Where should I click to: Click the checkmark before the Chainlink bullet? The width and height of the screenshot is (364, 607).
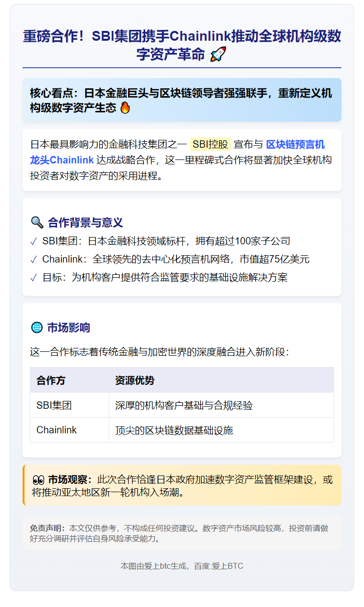pyautogui.click(x=33, y=259)
